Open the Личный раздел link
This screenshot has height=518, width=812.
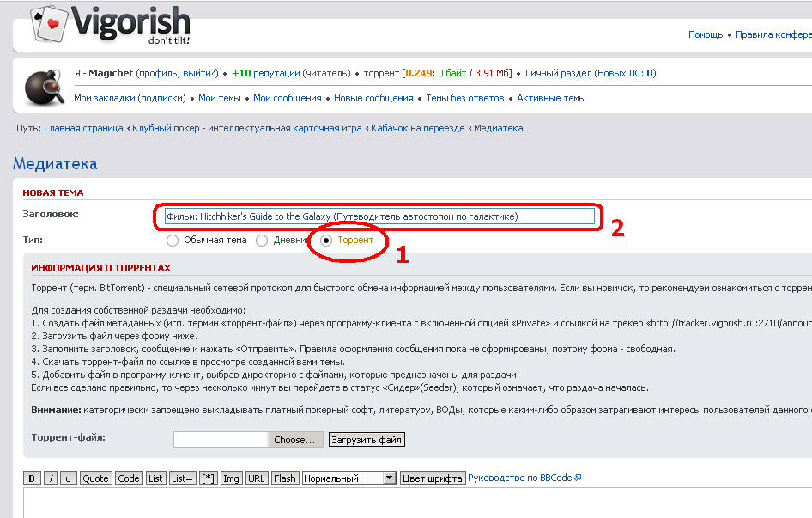tap(558, 73)
